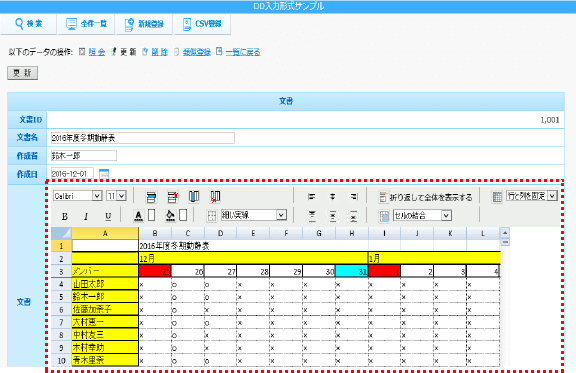Click the 文書名 input field

(x=143, y=138)
